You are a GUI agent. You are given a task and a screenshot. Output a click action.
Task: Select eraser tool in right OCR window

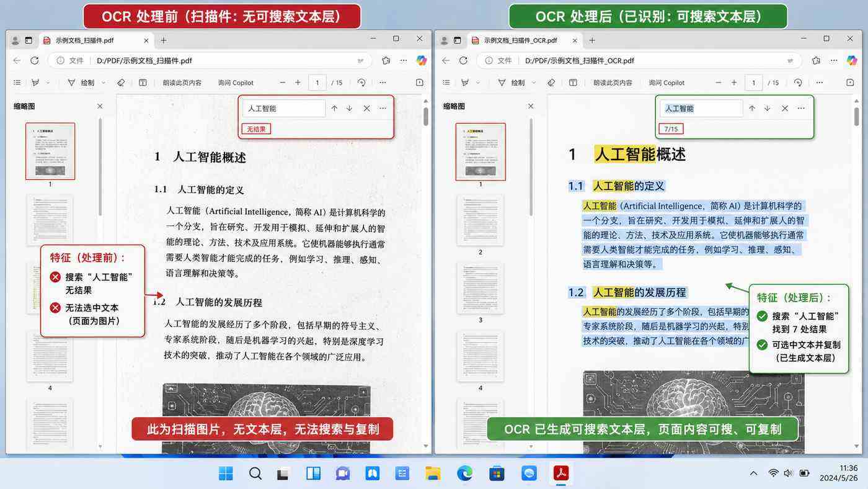click(x=551, y=83)
